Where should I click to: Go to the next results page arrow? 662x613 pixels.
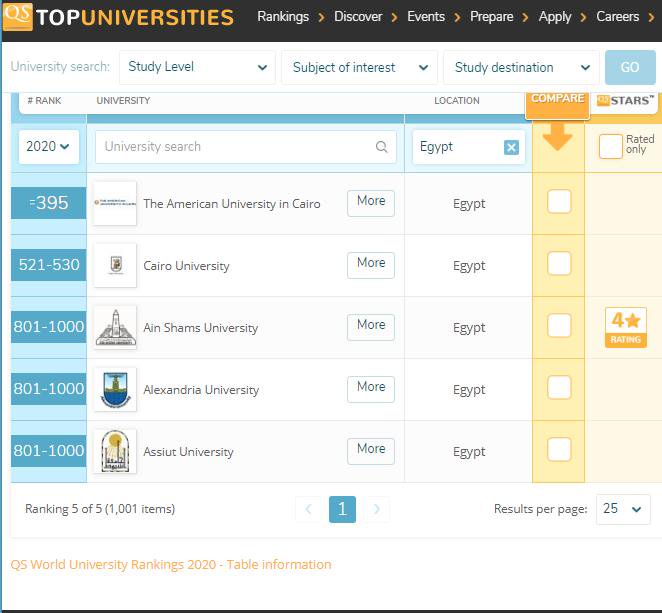point(376,509)
